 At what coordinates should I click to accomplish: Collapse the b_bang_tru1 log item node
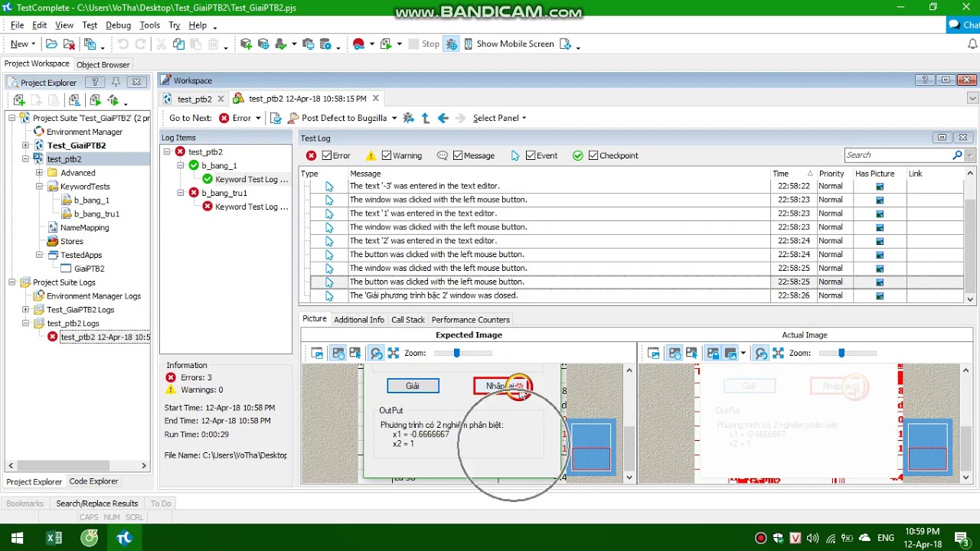click(x=181, y=193)
